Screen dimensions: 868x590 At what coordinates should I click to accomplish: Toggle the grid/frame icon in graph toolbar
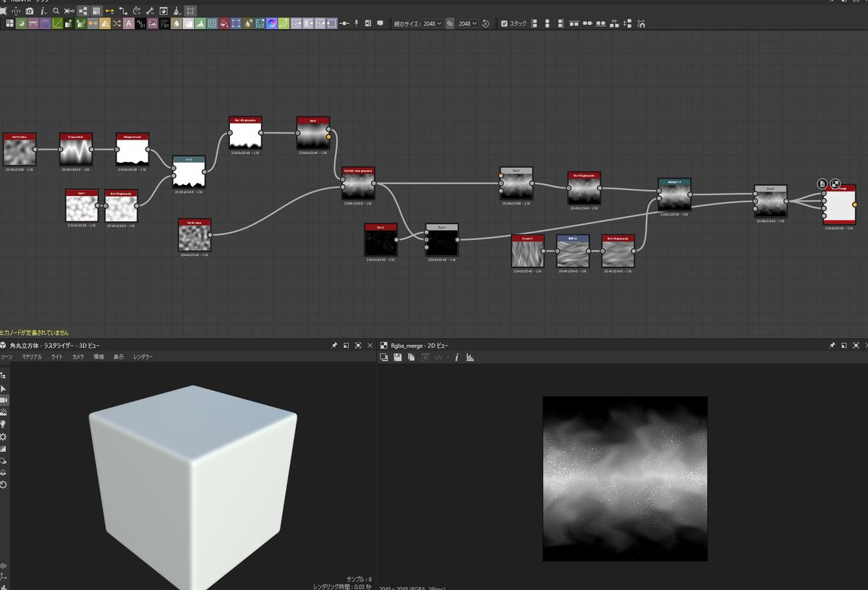190,11
